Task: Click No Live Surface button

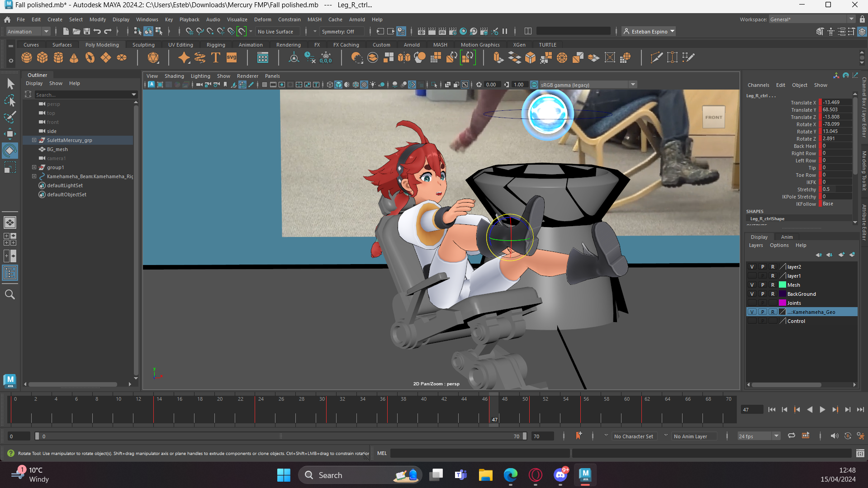Action: point(277,32)
